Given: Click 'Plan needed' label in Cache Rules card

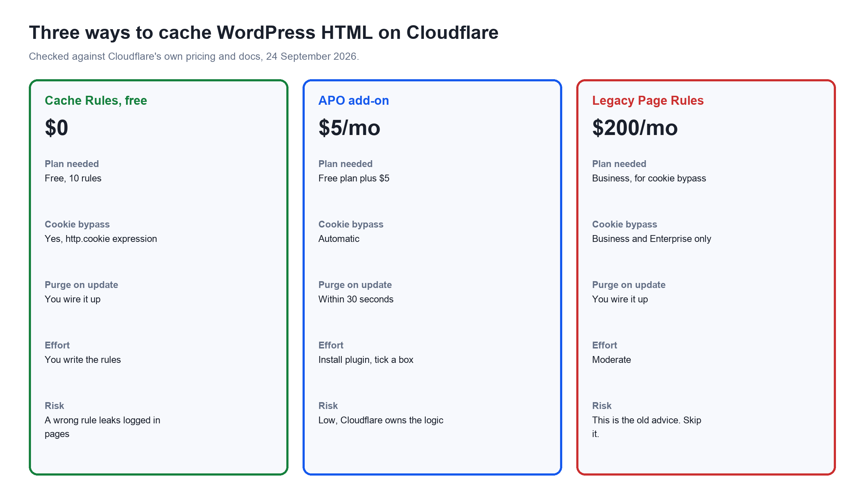Looking at the screenshot, I should click(x=72, y=164).
